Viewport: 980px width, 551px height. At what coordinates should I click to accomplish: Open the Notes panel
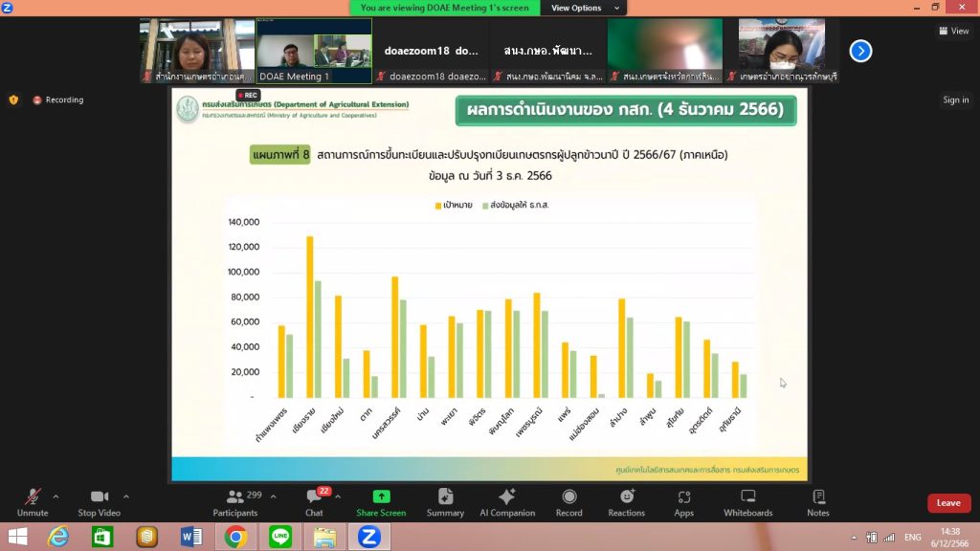pyautogui.click(x=818, y=503)
